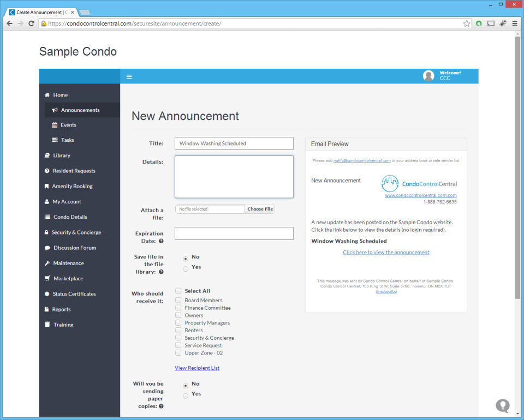524x420 pixels.
Task: Click the Title input field
Action: (234, 143)
